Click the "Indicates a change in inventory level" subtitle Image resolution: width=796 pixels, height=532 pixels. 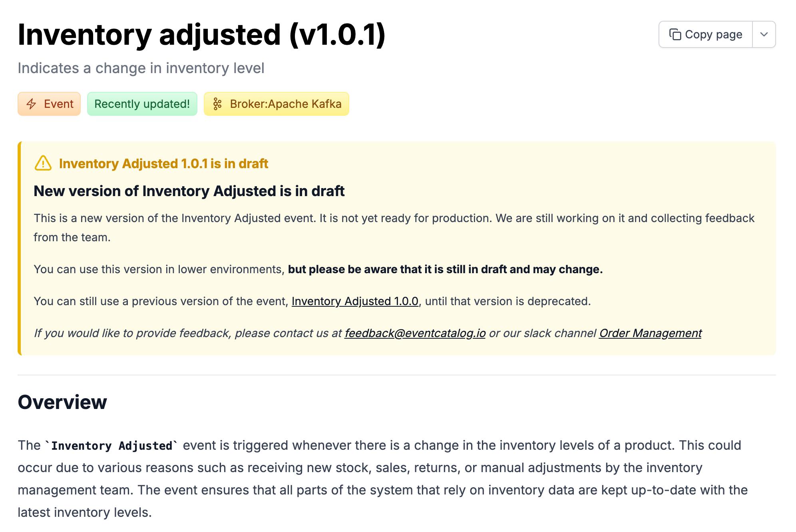point(141,68)
